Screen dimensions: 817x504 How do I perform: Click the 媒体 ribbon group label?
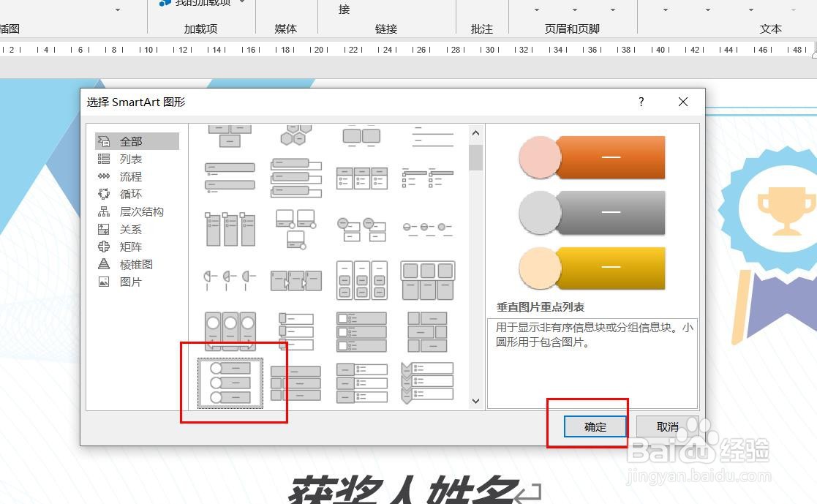click(x=285, y=29)
